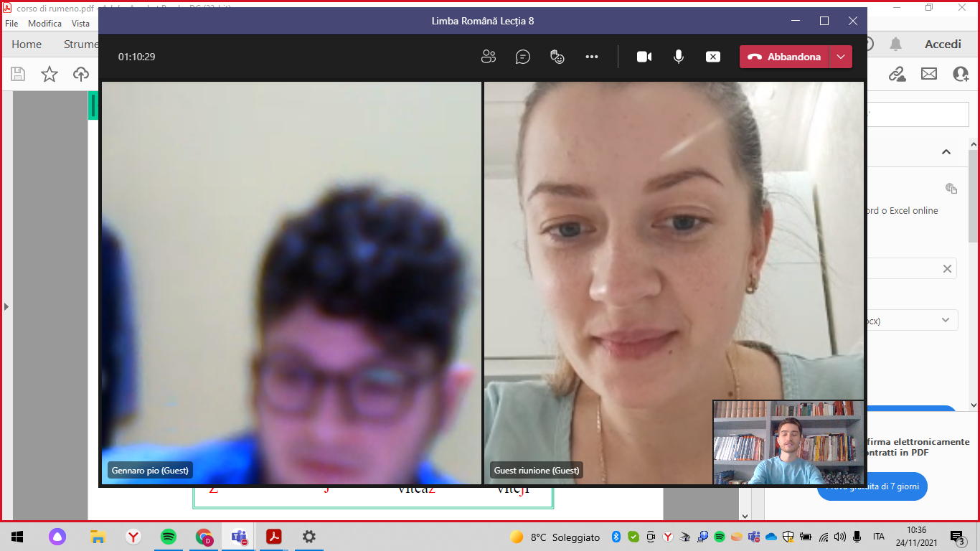Expand the dropdown arrow beside Abbandona

coord(841,57)
